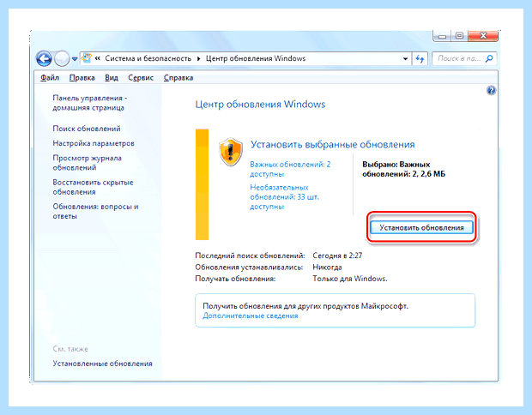Open 'Дополнительные сведения' link
This screenshot has width=532, height=415.
(251, 316)
